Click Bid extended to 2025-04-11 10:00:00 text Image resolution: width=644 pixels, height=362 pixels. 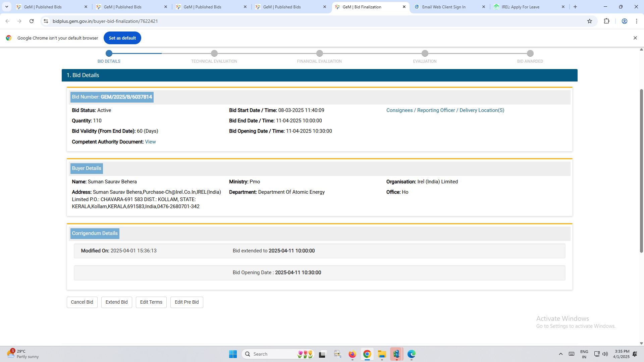click(x=274, y=251)
